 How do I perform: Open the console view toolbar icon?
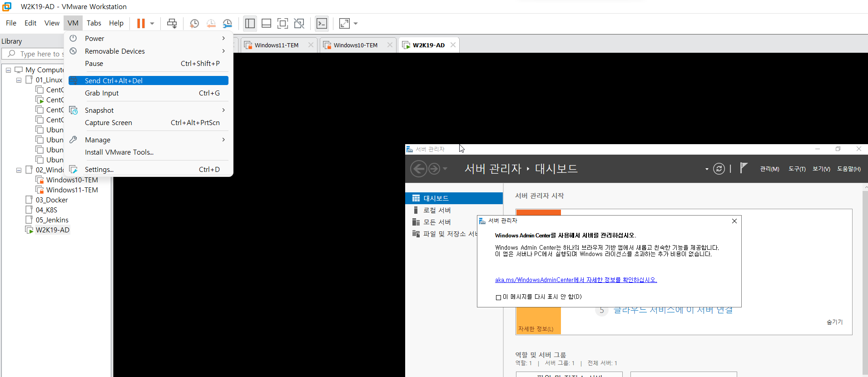[x=322, y=23]
